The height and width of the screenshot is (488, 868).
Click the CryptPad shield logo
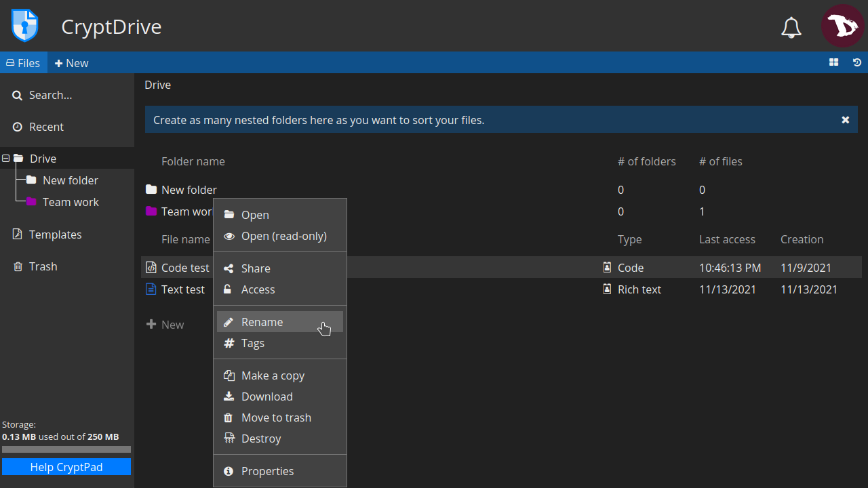[x=25, y=26]
